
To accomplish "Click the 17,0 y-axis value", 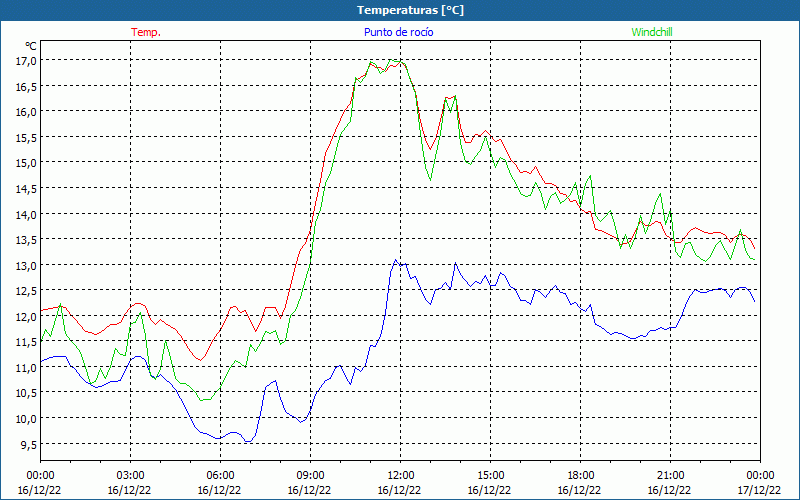I will point(27,61).
